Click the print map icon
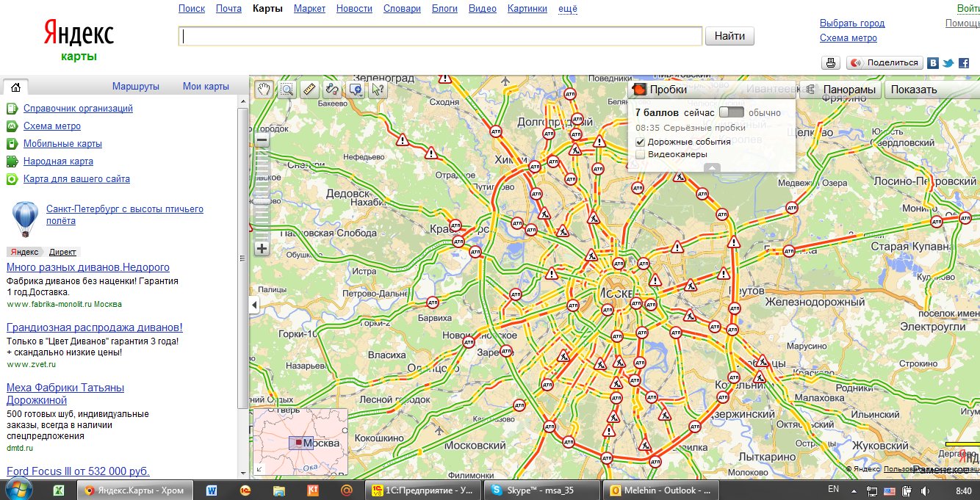The height and width of the screenshot is (500, 980). click(x=830, y=63)
